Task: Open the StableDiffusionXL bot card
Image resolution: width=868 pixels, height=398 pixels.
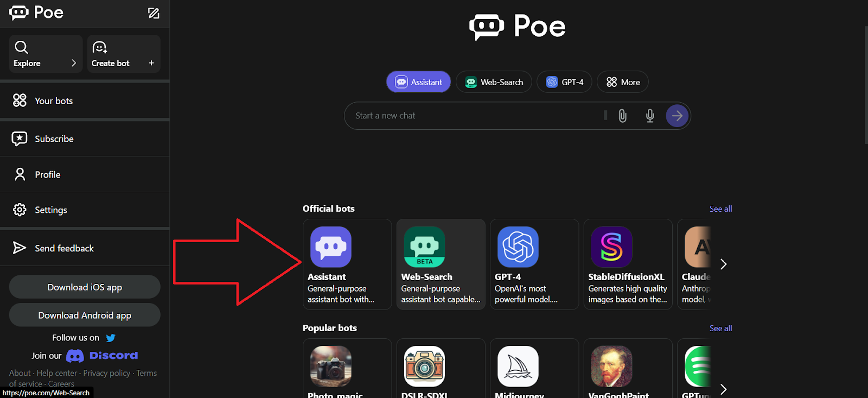Action: coord(628,264)
